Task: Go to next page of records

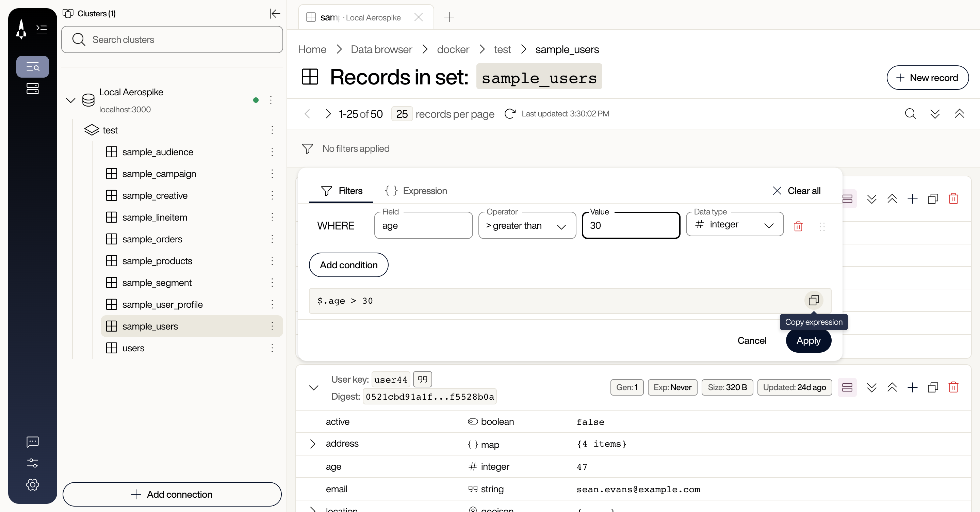Action: tap(328, 114)
